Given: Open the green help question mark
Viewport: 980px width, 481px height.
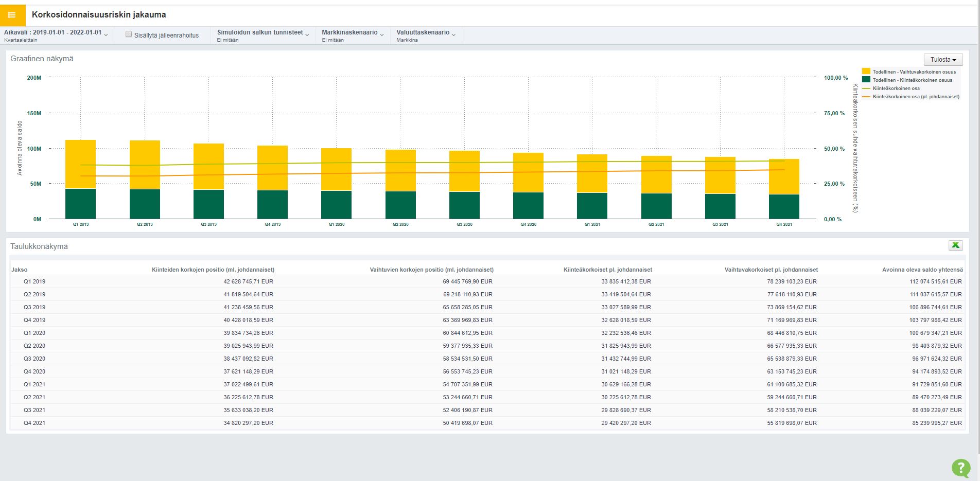Looking at the screenshot, I should coord(960,468).
